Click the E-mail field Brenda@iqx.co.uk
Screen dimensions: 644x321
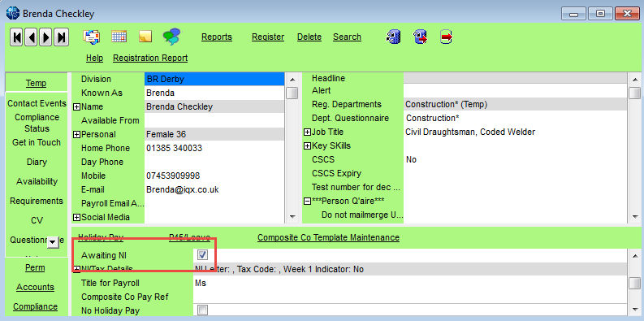[x=214, y=189]
